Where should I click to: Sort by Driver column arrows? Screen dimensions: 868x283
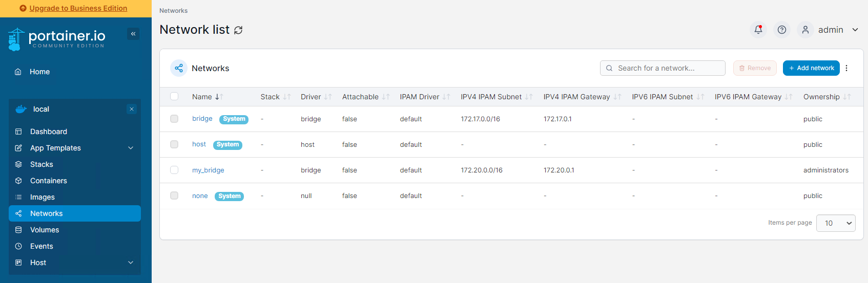click(328, 97)
